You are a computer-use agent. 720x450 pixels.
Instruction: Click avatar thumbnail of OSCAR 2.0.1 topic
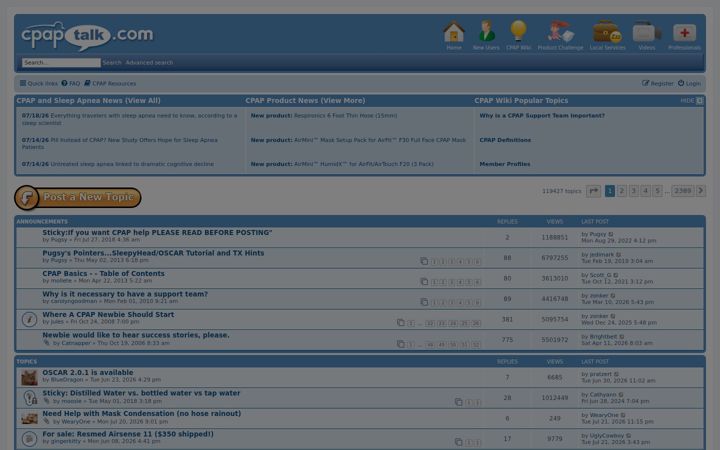point(29,377)
